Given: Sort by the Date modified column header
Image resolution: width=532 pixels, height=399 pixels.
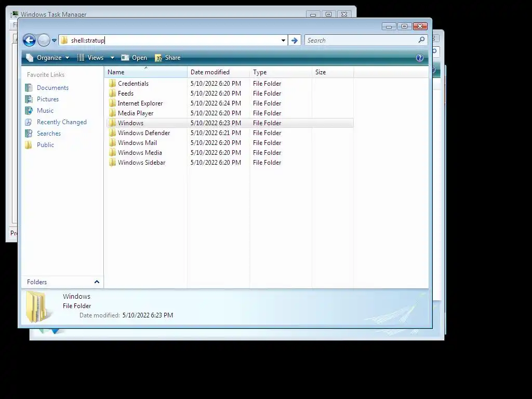Looking at the screenshot, I should [218, 72].
